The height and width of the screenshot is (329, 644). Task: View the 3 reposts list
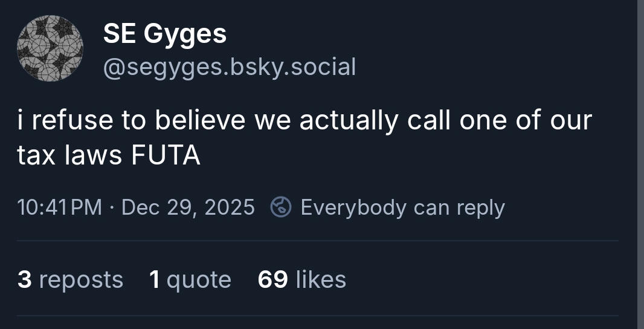pyautogui.click(x=70, y=279)
